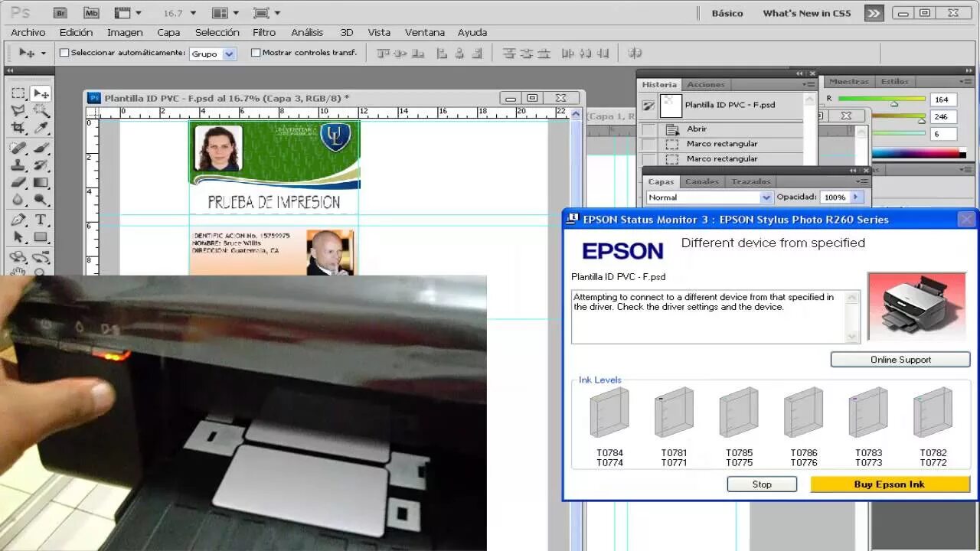Screen dimensions: 980x551
Task: Select the Move tool in toolbox
Action: tap(41, 93)
